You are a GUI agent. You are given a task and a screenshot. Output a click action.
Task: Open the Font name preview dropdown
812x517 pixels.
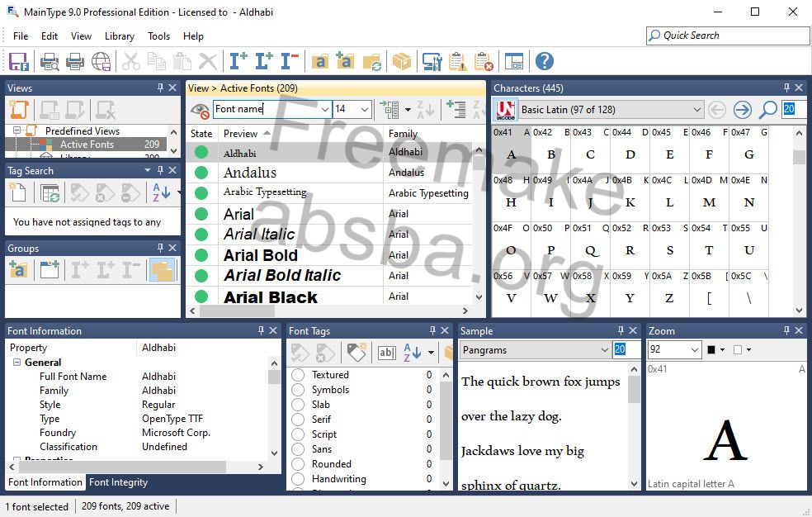[x=324, y=109]
